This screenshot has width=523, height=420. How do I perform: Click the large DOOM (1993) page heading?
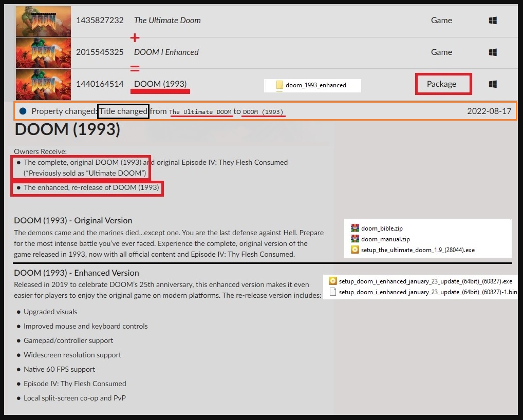[67, 129]
